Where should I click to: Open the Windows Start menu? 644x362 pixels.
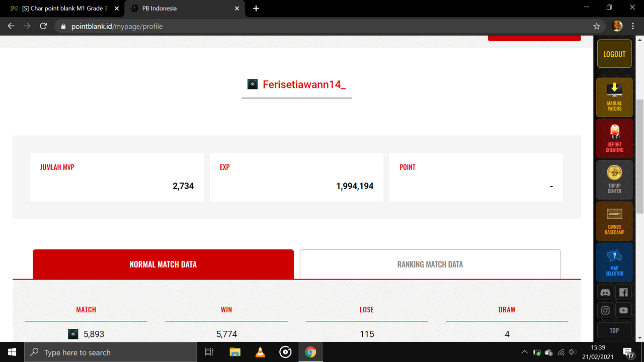pyautogui.click(x=12, y=352)
